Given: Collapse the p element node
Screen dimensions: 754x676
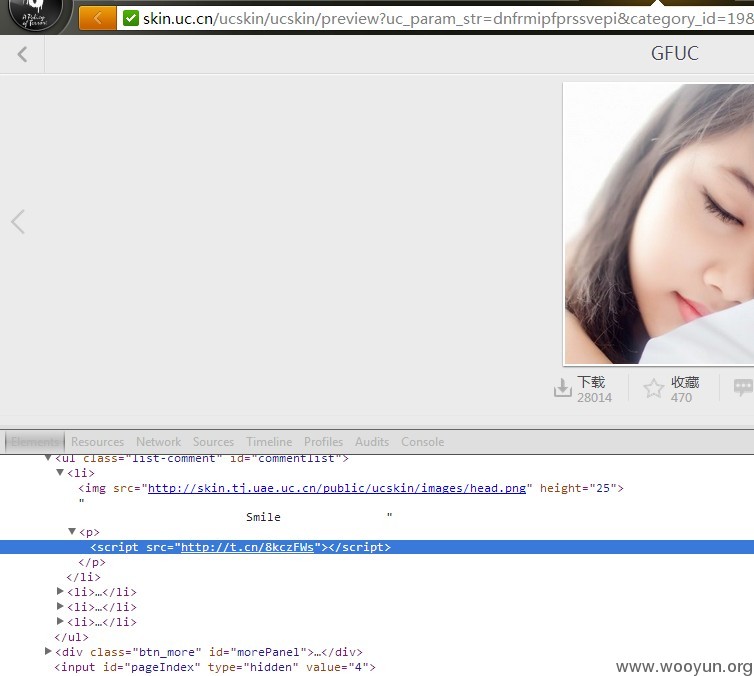Looking at the screenshot, I should pyautogui.click(x=72, y=531).
